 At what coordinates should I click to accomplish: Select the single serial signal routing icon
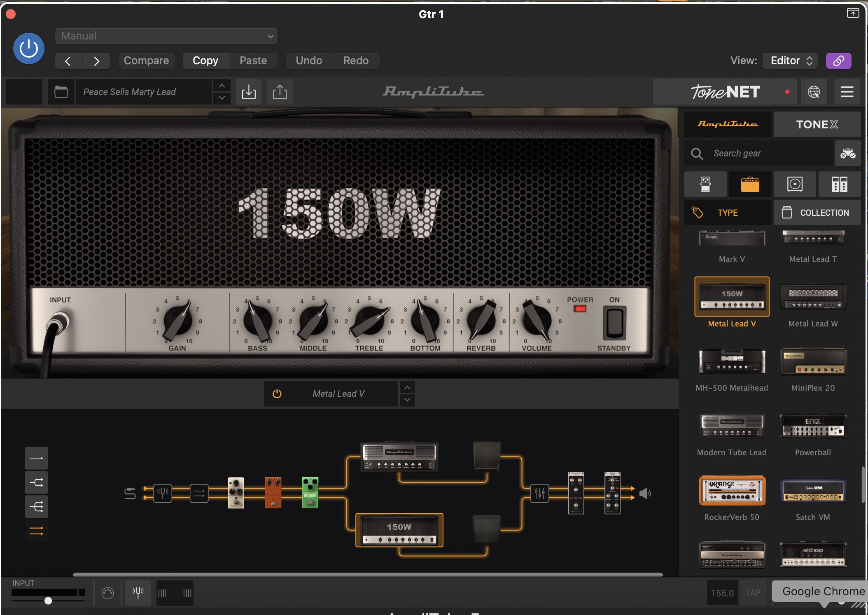click(x=36, y=458)
